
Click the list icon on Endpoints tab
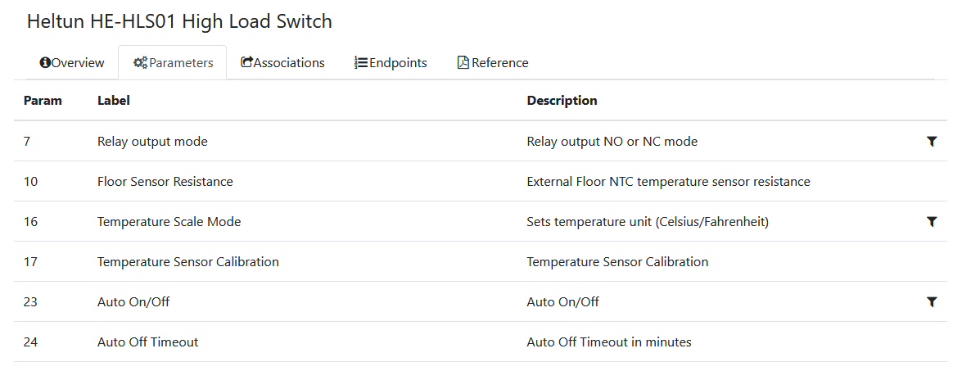coord(360,63)
